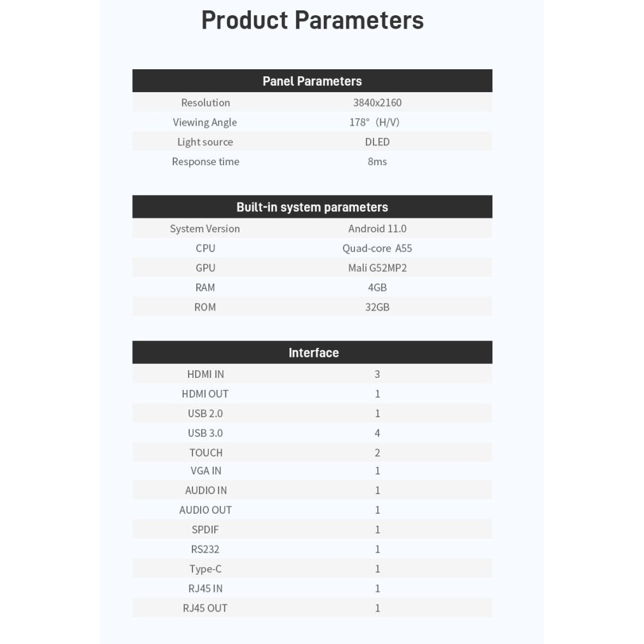Click the 3840x2160 resolution value
The width and height of the screenshot is (644, 644).
point(377,103)
